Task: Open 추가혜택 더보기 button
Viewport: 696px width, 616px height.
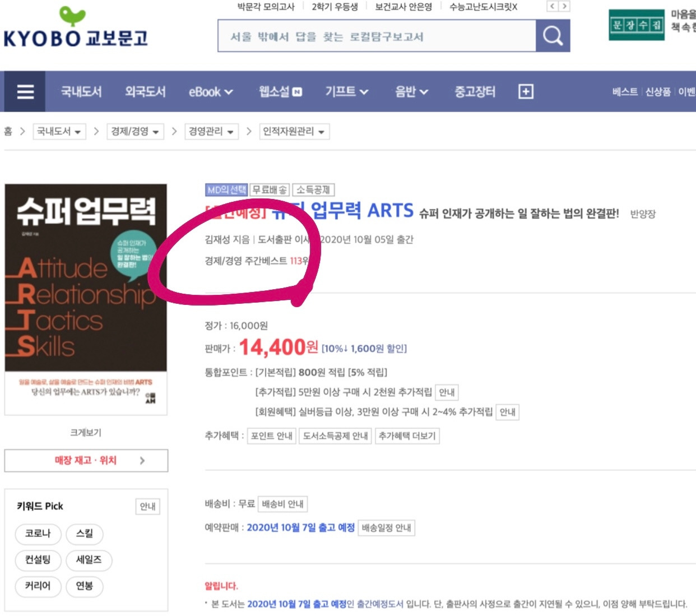Action: click(x=407, y=436)
